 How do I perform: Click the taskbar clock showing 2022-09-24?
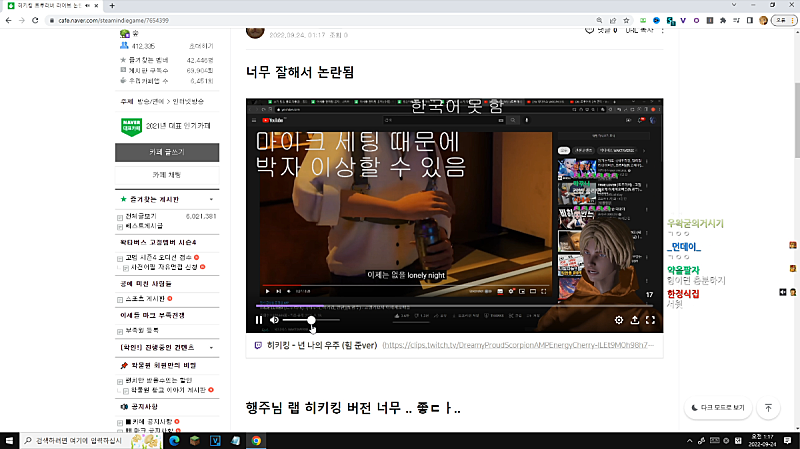click(762, 440)
